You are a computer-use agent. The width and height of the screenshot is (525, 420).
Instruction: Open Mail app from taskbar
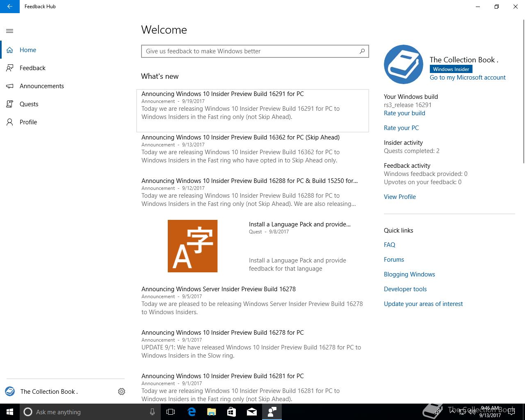tap(252, 412)
